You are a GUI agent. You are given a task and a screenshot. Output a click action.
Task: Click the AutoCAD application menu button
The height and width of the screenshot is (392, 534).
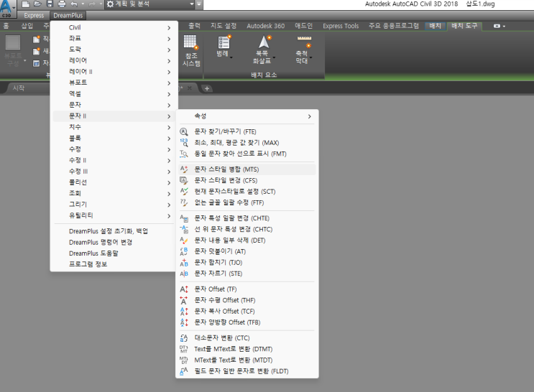tap(6, 8)
